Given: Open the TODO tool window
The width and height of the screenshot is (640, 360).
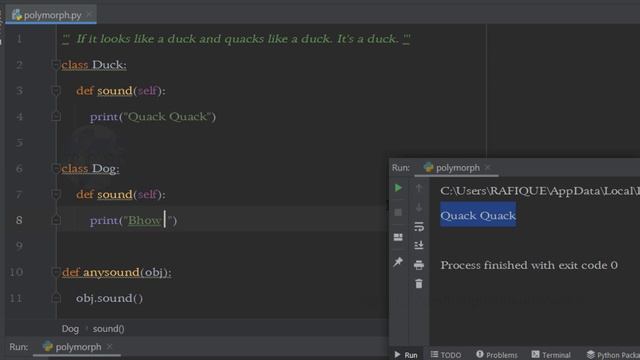Looking at the screenshot, I should [446, 355].
